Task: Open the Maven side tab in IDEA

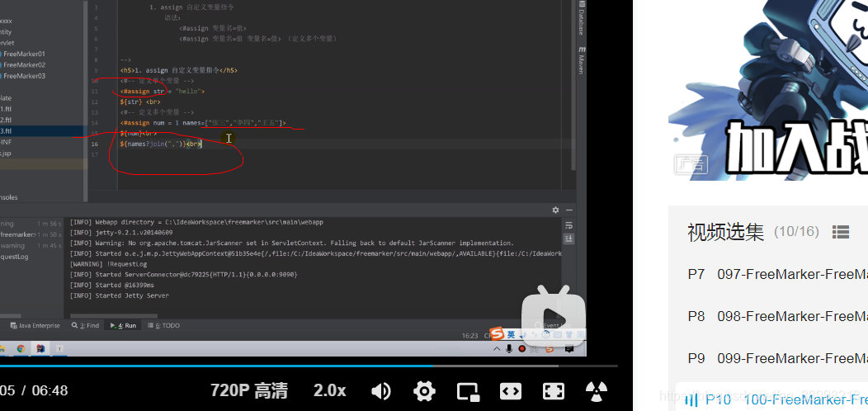Action: pos(581,60)
